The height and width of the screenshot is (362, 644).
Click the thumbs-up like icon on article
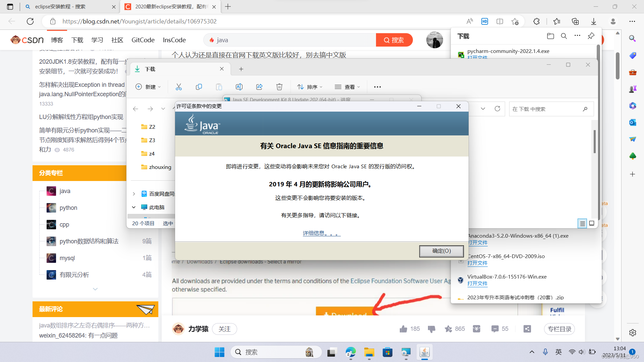tap(404, 329)
